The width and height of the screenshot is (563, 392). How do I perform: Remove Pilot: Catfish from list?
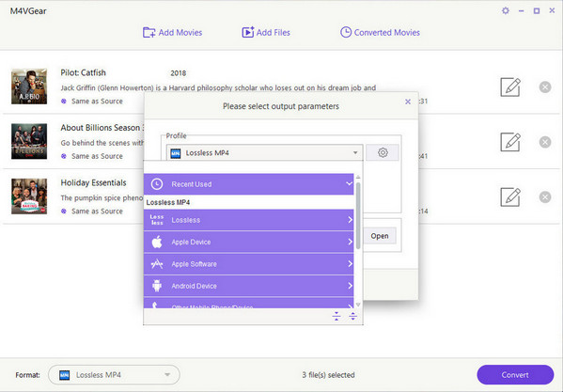click(x=545, y=86)
